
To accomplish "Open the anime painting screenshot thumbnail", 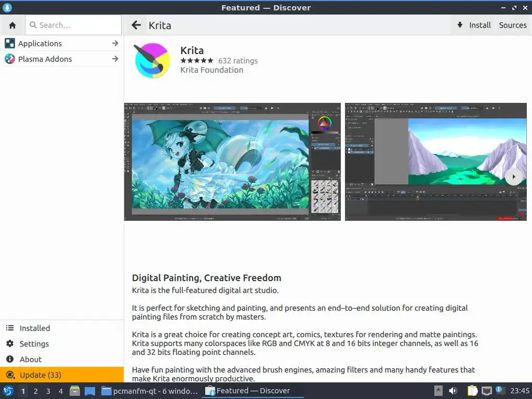I will click(x=232, y=162).
